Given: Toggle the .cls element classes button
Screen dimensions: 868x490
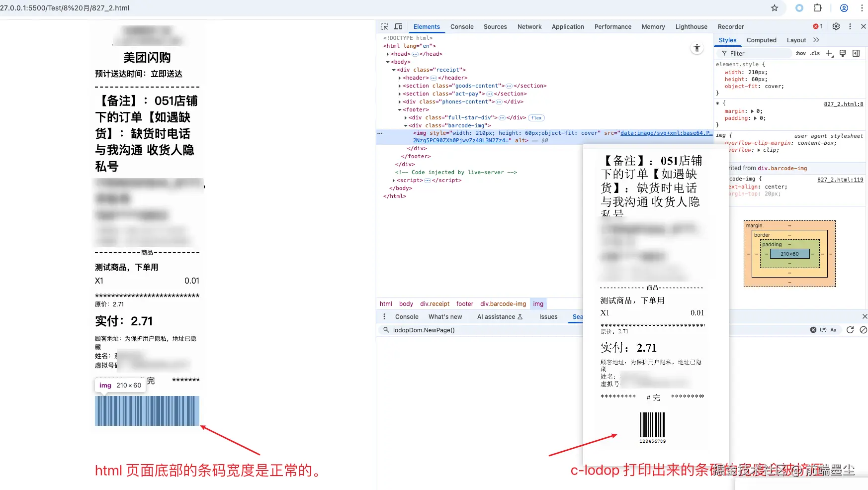Looking at the screenshot, I should tap(815, 53).
